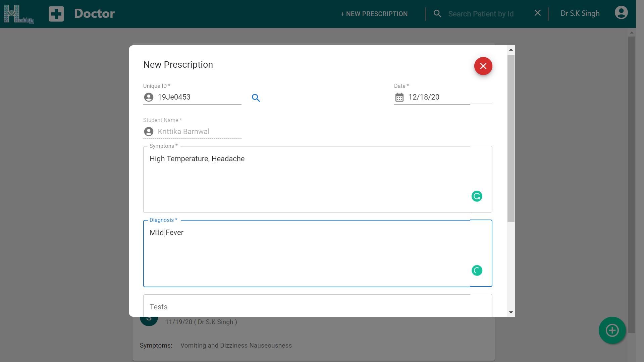Click the medical cross Doctor icon
The image size is (644, 362).
pyautogui.click(x=56, y=14)
